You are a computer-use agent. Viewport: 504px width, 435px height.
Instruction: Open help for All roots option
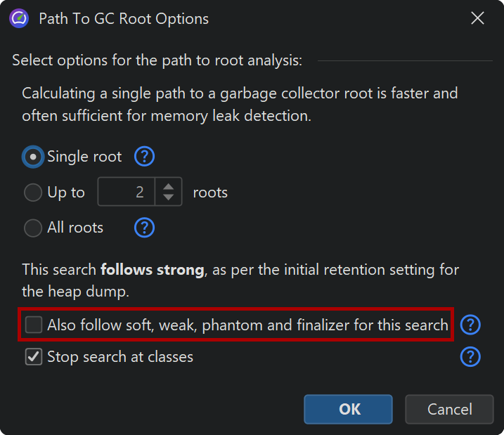pos(144,227)
